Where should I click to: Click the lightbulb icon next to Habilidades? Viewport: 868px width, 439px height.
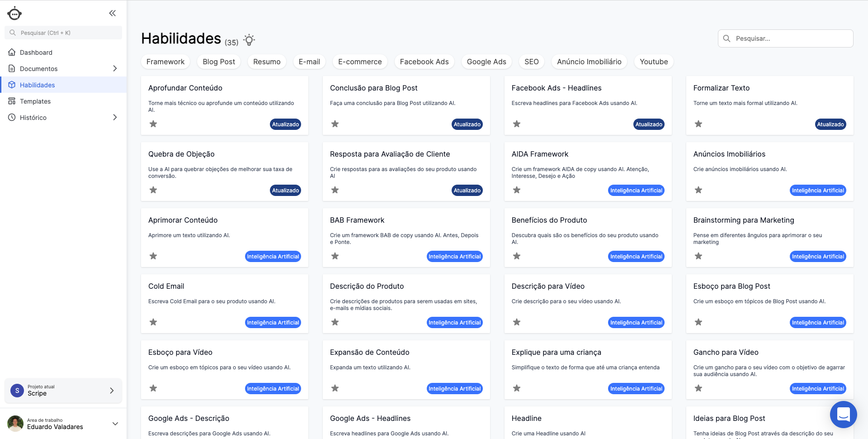point(249,40)
